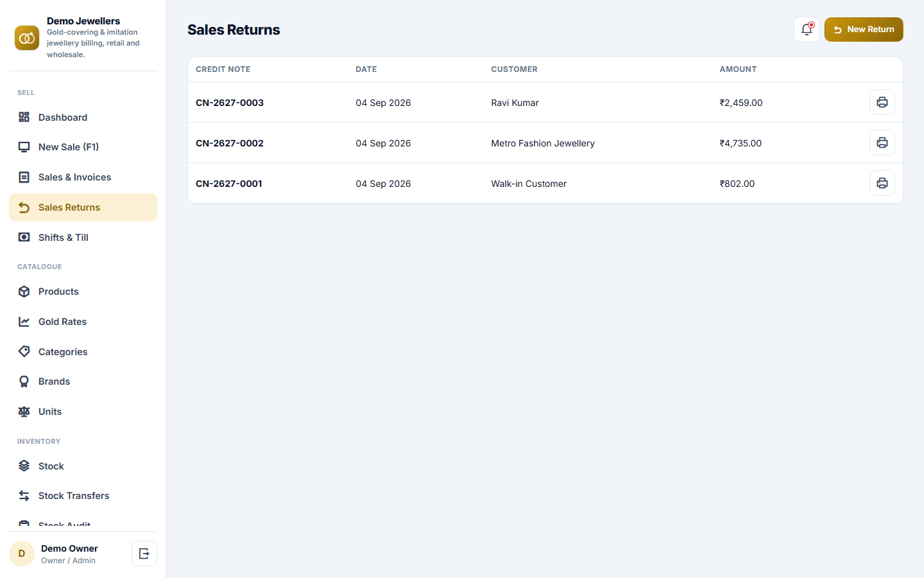Click credit note number CN-2627-0003

230,103
